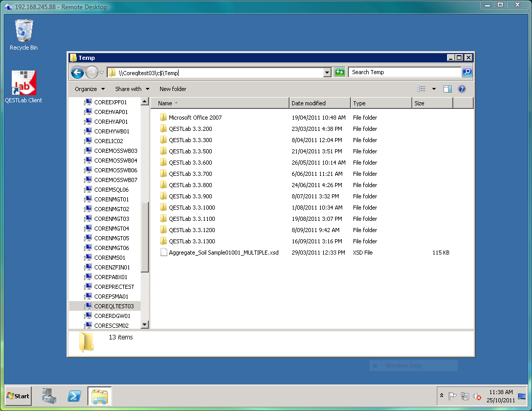Open the recent pages dropdown arrow

[x=101, y=73]
